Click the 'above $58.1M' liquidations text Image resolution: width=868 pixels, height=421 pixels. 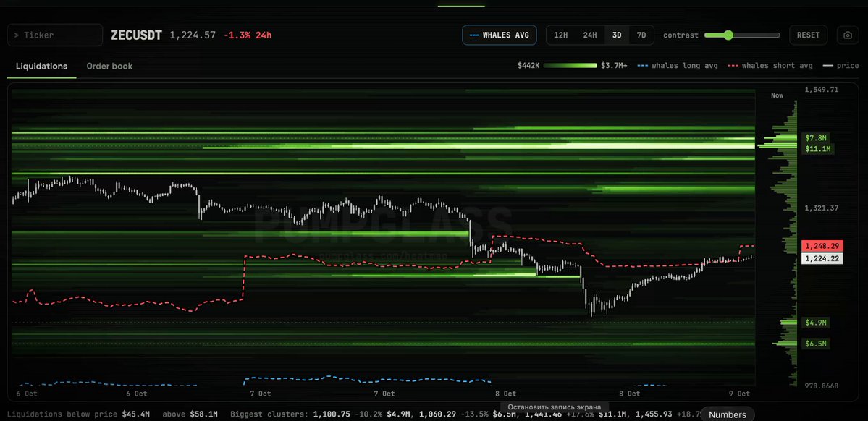click(190, 414)
